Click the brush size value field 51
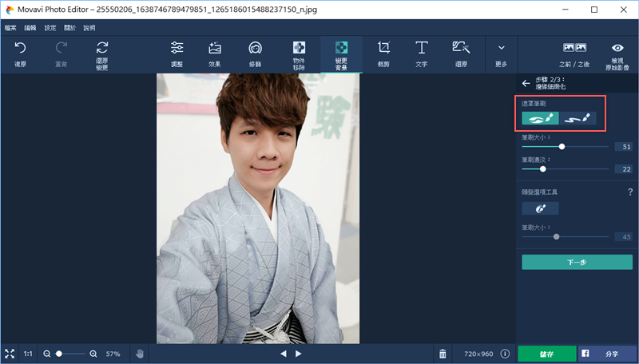This screenshot has width=639, height=364. (x=624, y=147)
